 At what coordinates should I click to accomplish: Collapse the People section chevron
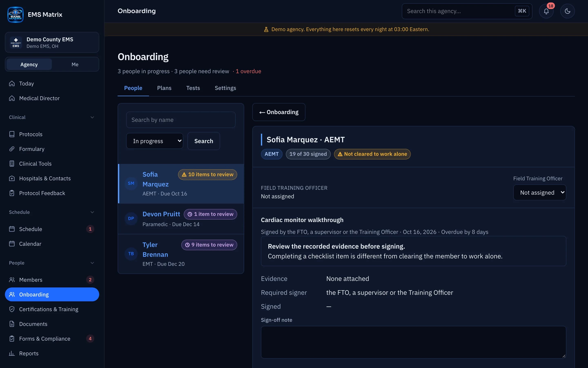point(92,263)
